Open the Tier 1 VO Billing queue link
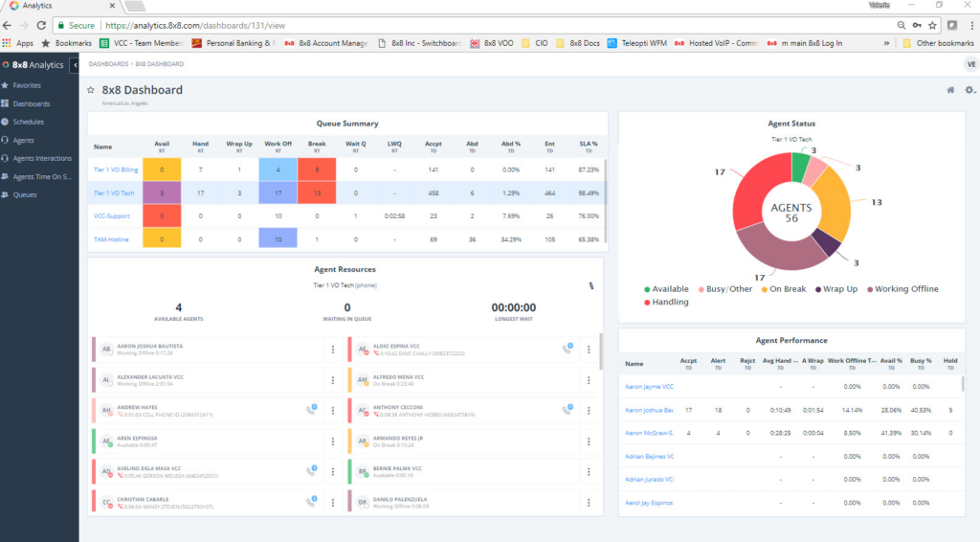Screen dimensions: 980x542 click(115, 169)
